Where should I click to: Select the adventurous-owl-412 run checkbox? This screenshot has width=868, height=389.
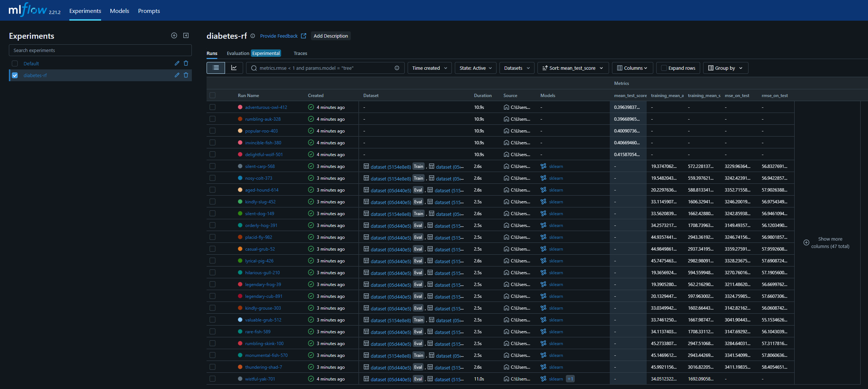[x=212, y=107]
